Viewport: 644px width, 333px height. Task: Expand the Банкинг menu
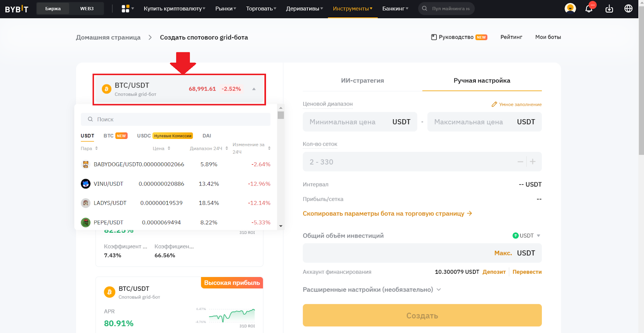[x=395, y=8]
